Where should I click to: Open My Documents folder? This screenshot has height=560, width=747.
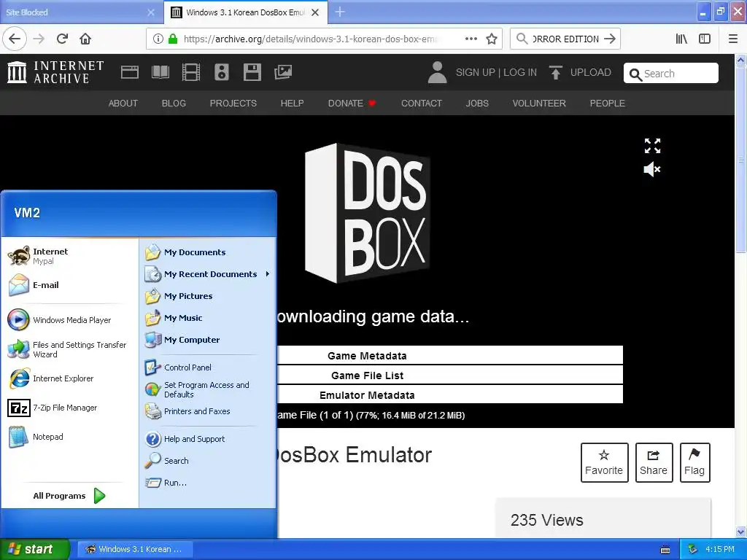[x=208, y=252]
